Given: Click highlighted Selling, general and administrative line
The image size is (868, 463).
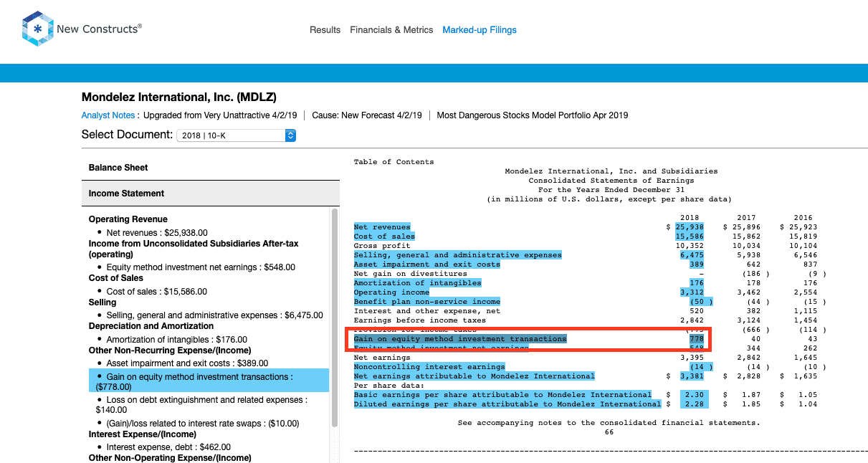Looking at the screenshot, I should click(x=457, y=255).
